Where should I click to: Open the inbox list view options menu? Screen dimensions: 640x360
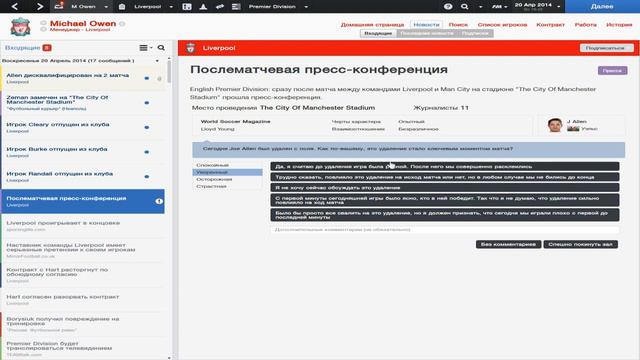(146, 48)
